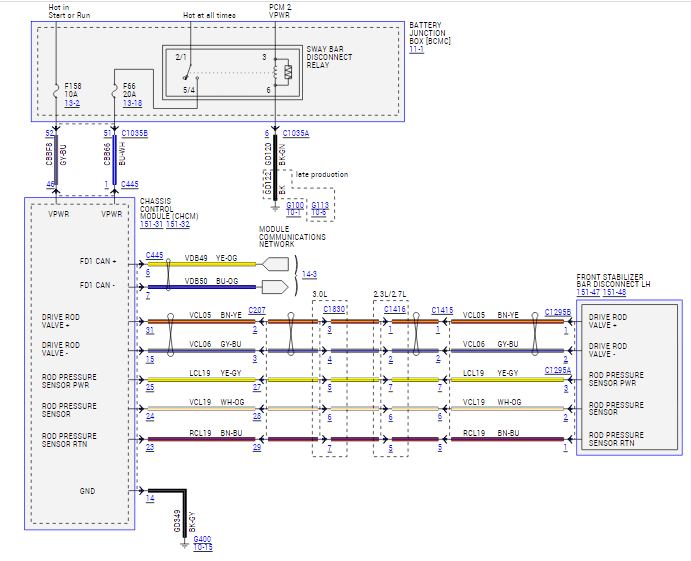The width and height of the screenshot is (691, 561).
Task: Click connector link C1830 in 3.0L box
Action: coord(334,309)
